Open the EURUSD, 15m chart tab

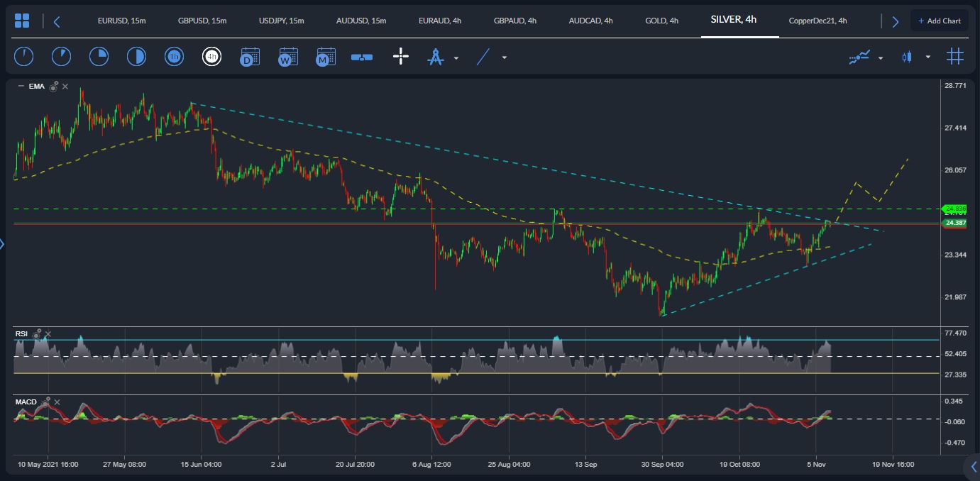[121, 21]
